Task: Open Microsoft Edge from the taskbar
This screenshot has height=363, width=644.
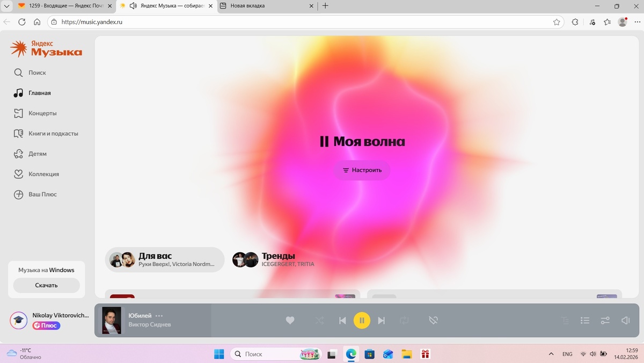Action: pyautogui.click(x=351, y=354)
